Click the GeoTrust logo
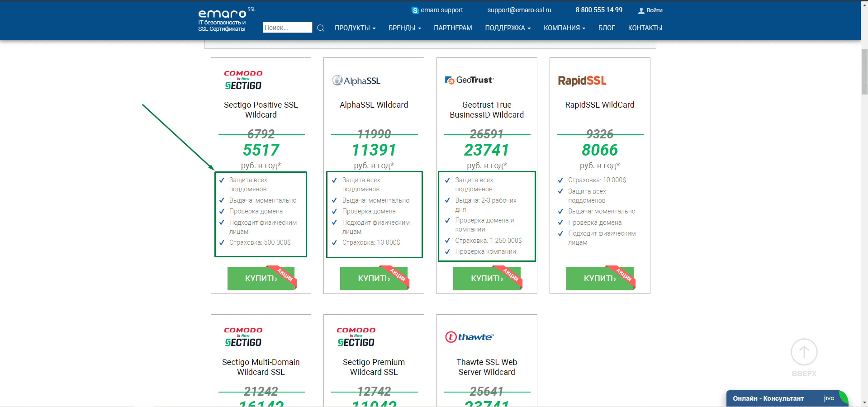This screenshot has width=868, height=407. pyautogui.click(x=469, y=80)
